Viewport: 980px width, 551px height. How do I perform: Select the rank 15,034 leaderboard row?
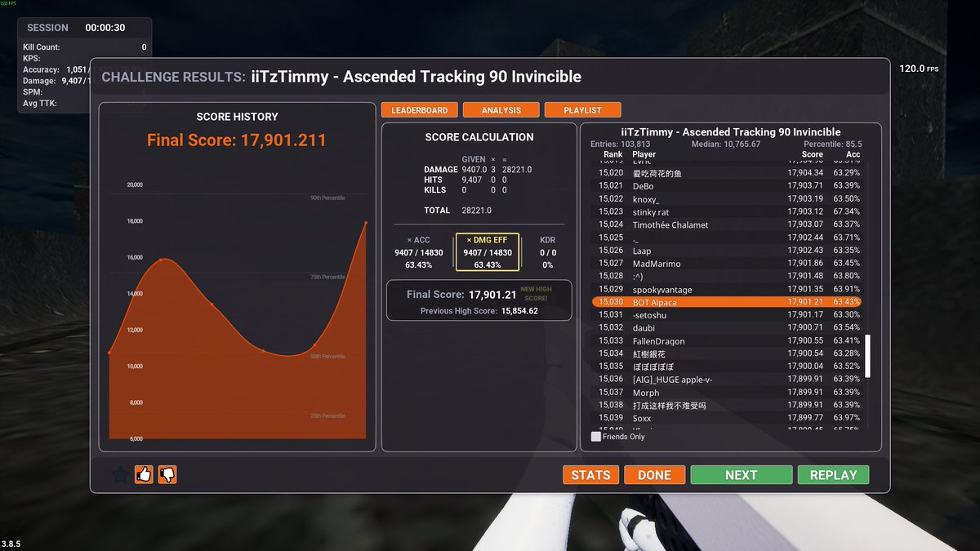click(x=727, y=353)
